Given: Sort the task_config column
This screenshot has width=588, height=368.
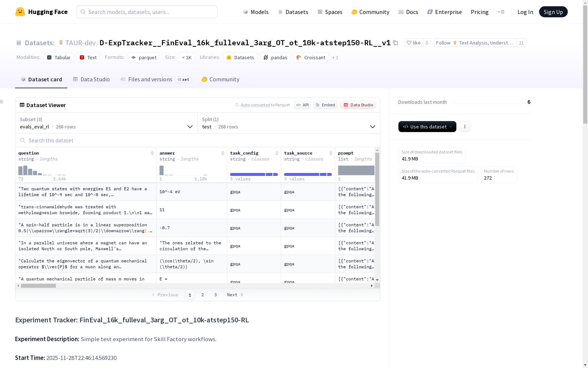Looking at the screenshot, I should pos(277,153).
